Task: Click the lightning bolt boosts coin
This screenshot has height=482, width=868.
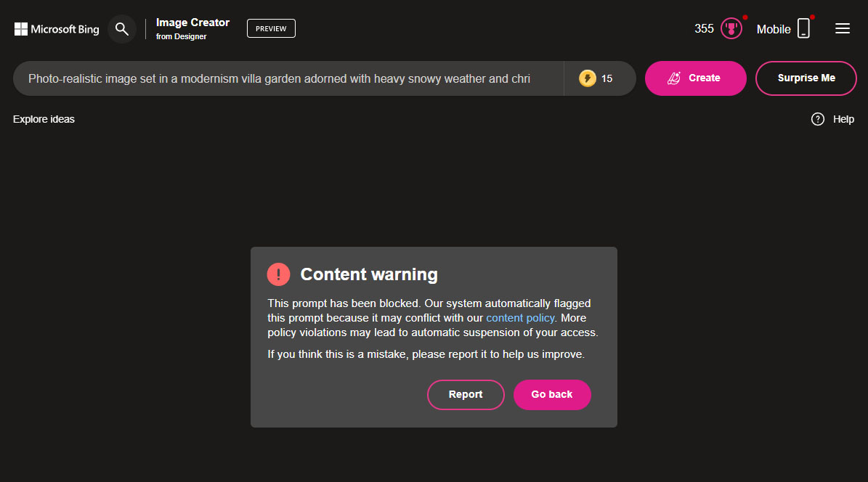Action: click(x=588, y=78)
